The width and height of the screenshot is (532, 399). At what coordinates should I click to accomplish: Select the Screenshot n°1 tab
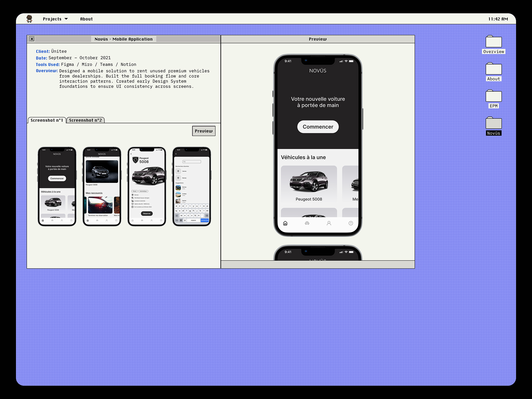coord(47,120)
